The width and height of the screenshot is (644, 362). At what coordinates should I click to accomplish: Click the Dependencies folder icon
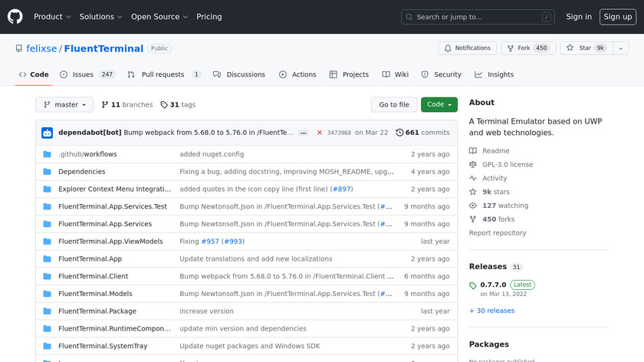pyautogui.click(x=48, y=172)
